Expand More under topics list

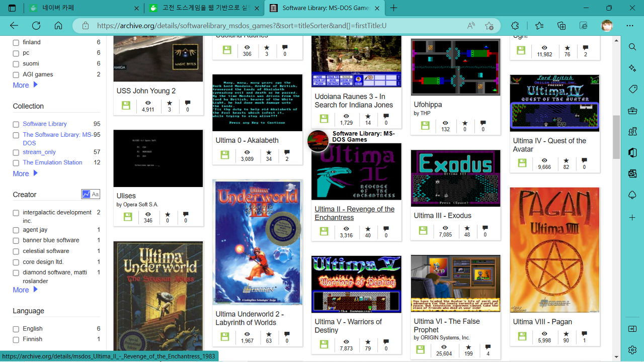tap(25, 85)
